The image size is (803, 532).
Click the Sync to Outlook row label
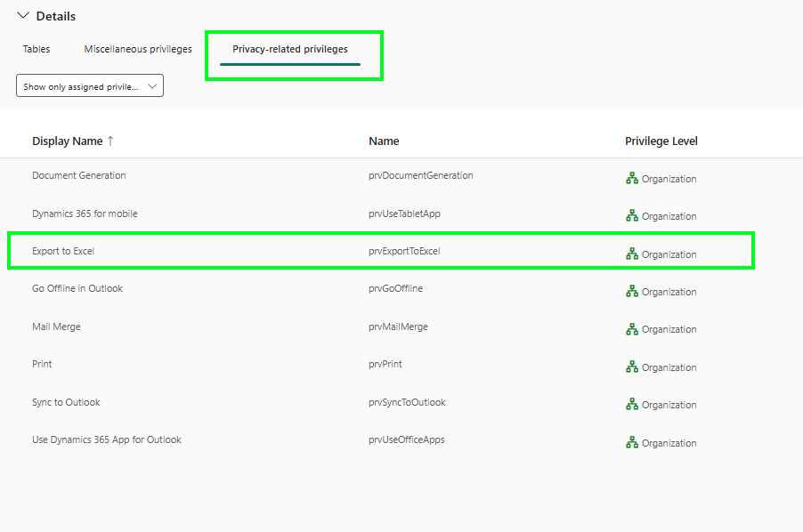(66, 402)
